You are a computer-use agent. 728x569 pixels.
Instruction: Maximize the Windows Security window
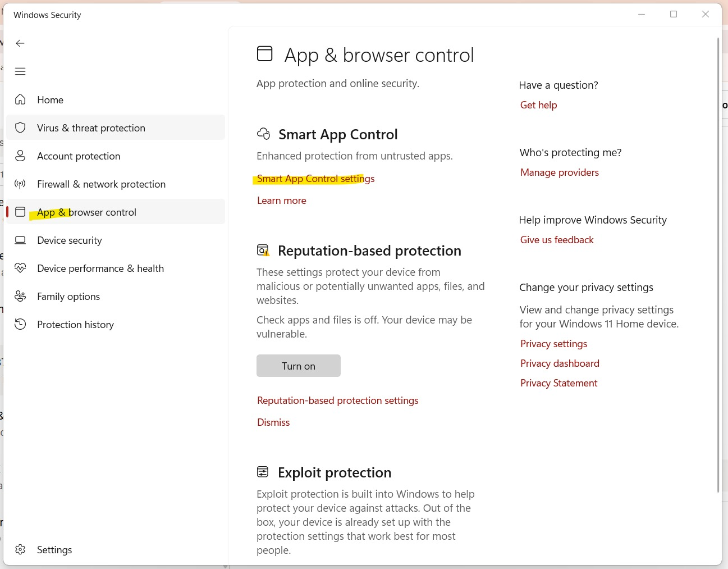674,14
